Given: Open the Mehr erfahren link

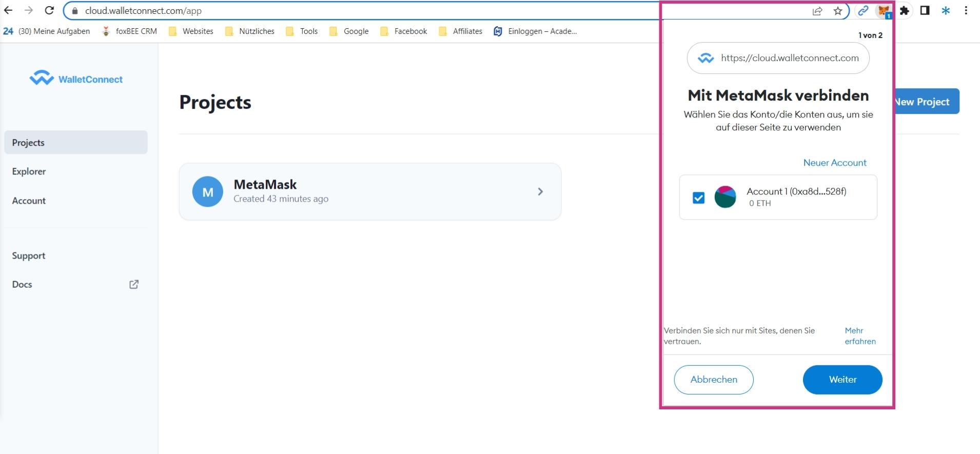Looking at the screenshot, I should [860, 336].
